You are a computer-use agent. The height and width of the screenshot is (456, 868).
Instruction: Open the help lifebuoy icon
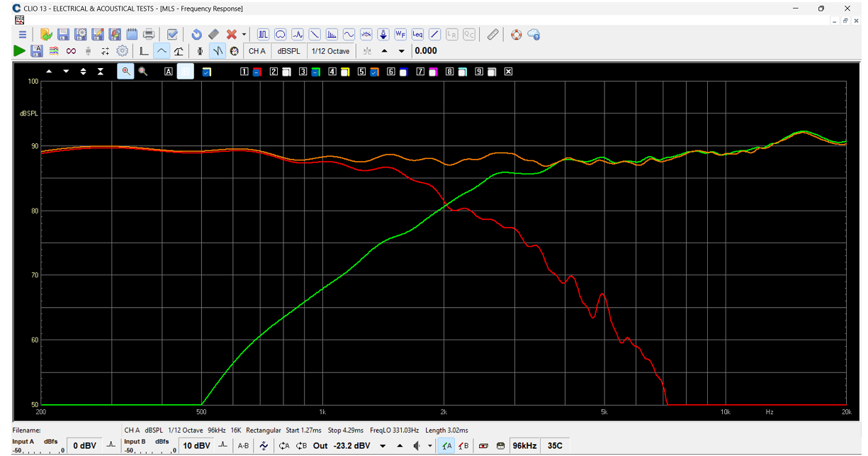click(x=517, y=34)
